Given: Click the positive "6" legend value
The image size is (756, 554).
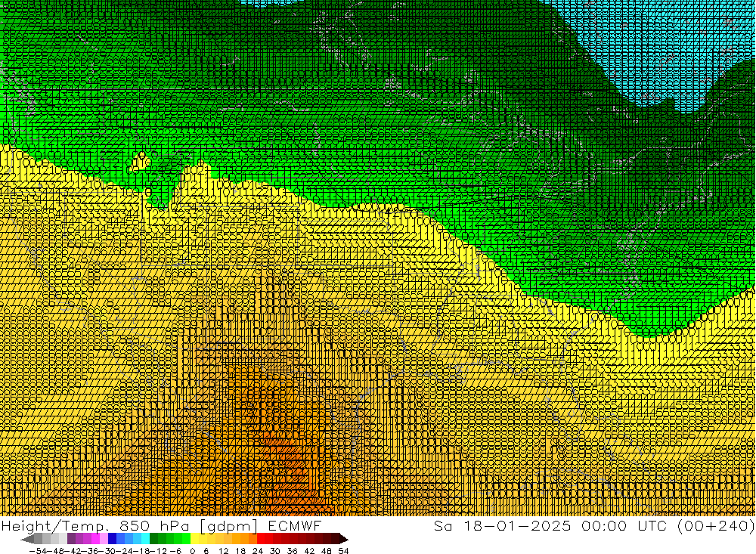Looking at the screenshot, I should 206,551.
